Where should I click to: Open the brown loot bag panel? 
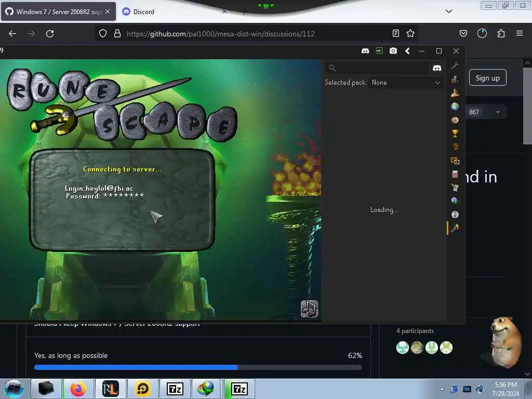[x=455, y=147]
